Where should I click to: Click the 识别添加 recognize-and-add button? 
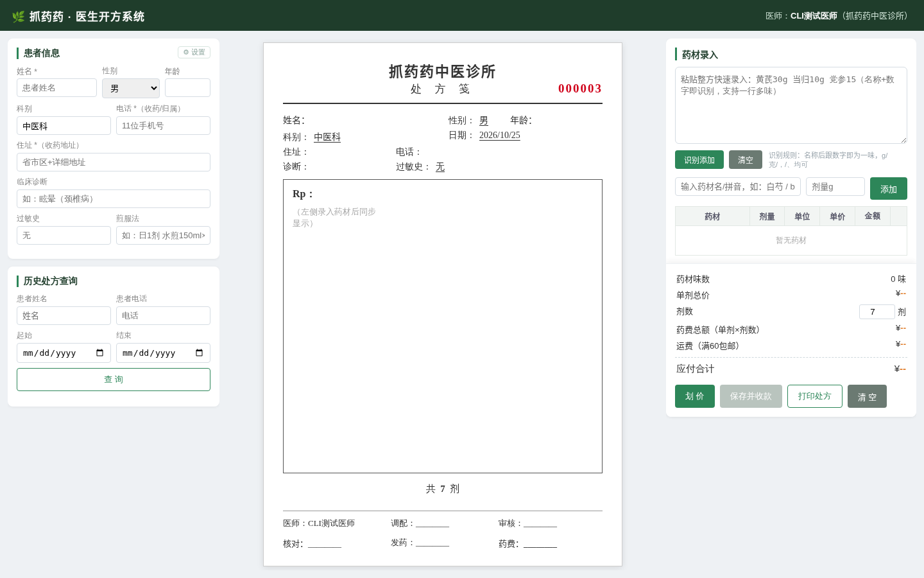pos(699,160)
